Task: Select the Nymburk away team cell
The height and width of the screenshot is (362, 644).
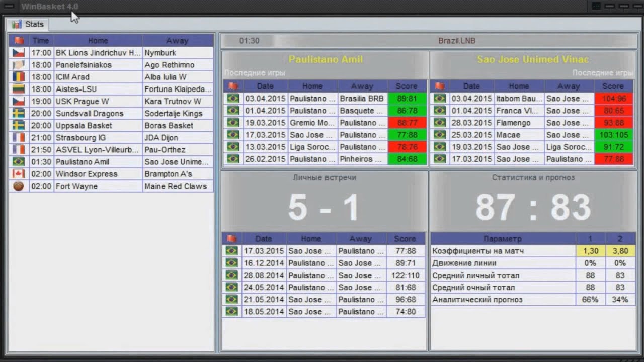Action: pyautogui.click(x=178, y=53)
